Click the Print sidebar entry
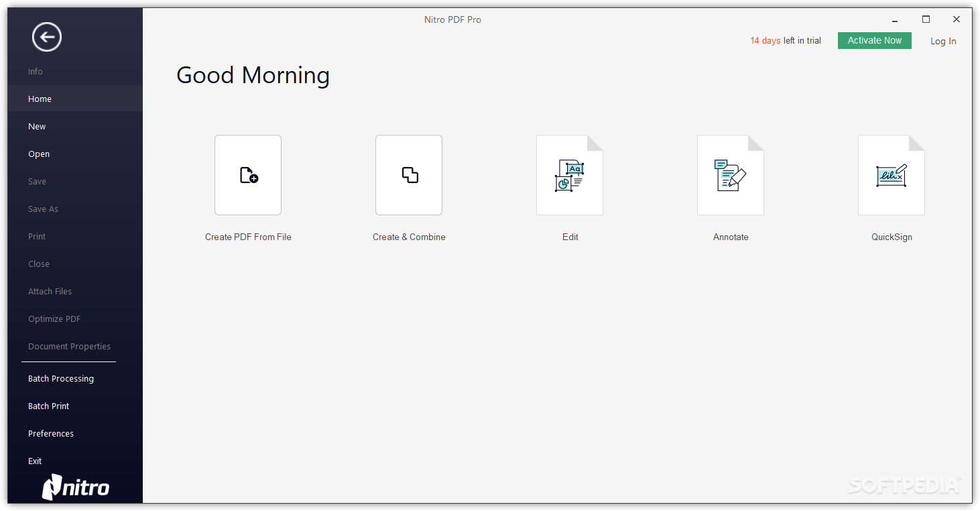This screenshot has height=511, width=980. [x=75, y=236]
